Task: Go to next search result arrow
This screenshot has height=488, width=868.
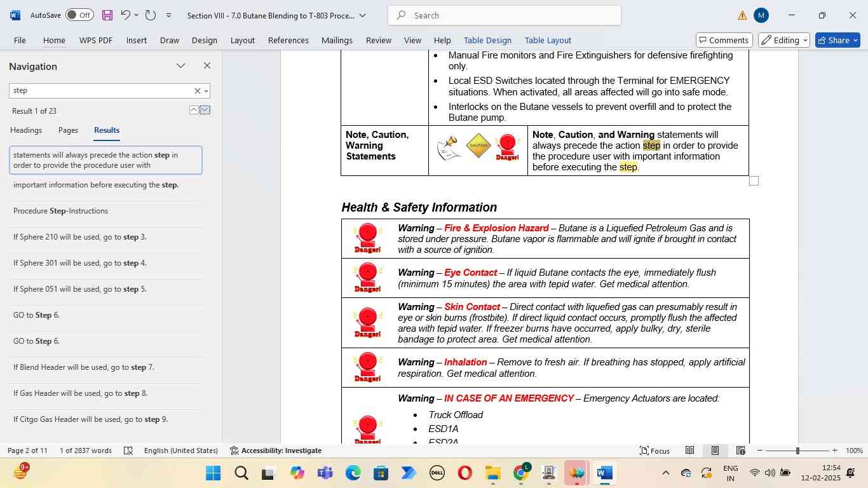Action: click(205, 111)
